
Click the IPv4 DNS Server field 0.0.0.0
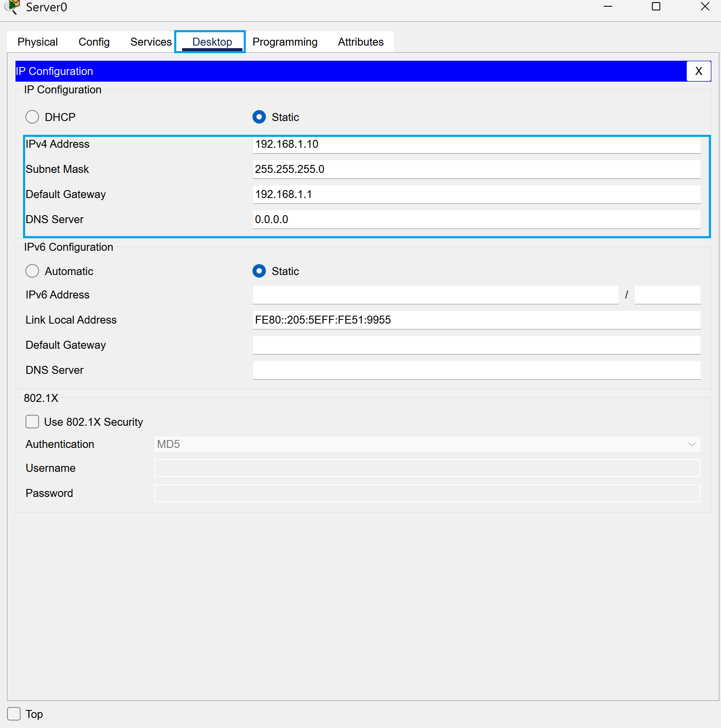[x=476, y=219]
